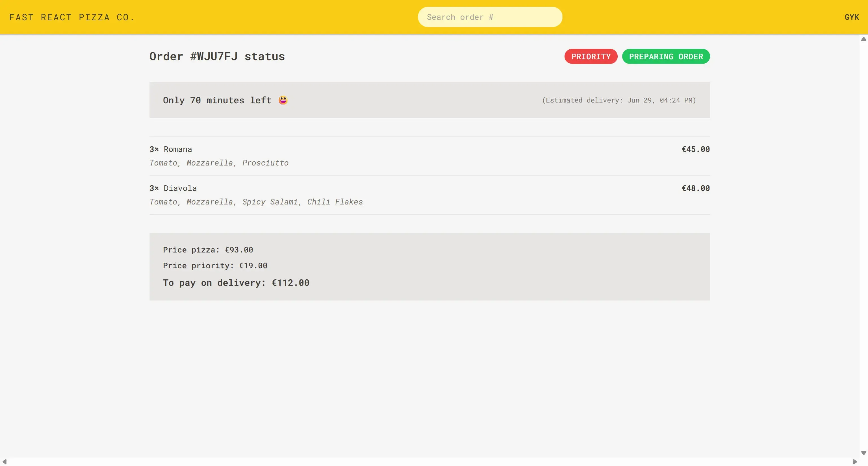The height and width of the screenshot is (466, 868).
Task: Click the Tomato, Mozzarella, Prosciutto ingredients line
Action: tap(219, 163)
